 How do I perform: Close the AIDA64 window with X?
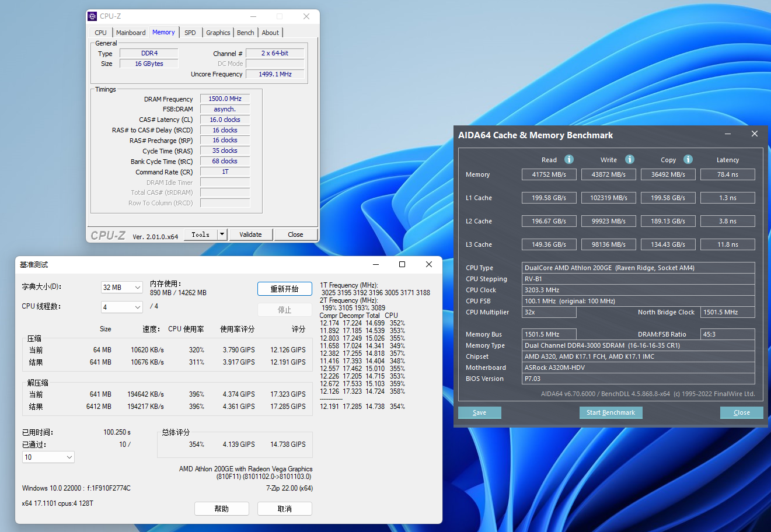tap(755, 134)
